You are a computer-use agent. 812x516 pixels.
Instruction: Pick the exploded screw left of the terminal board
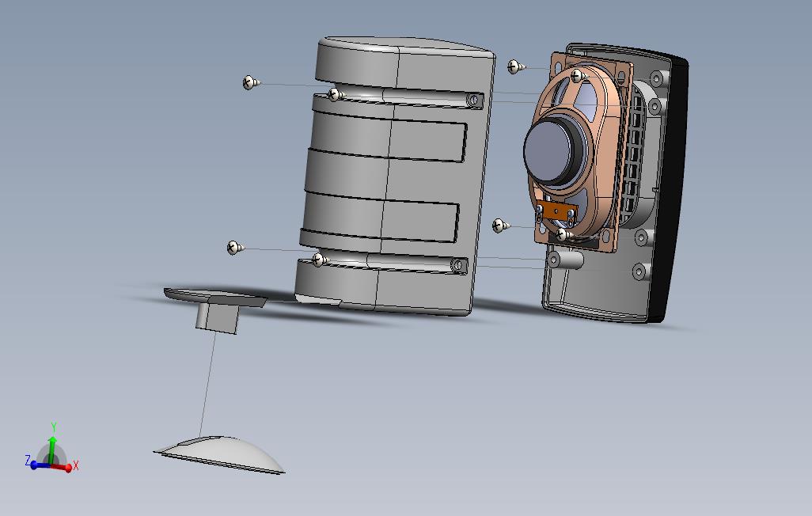[x=501, y=226]
